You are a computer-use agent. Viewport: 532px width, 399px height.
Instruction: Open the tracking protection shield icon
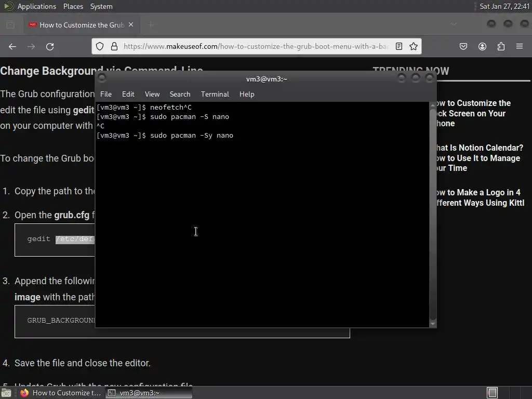click(100, 46)
